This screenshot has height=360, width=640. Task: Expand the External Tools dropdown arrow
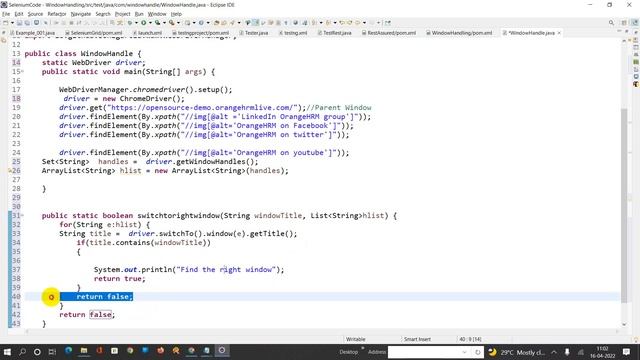pyautogui.click(x=178, y=23)
